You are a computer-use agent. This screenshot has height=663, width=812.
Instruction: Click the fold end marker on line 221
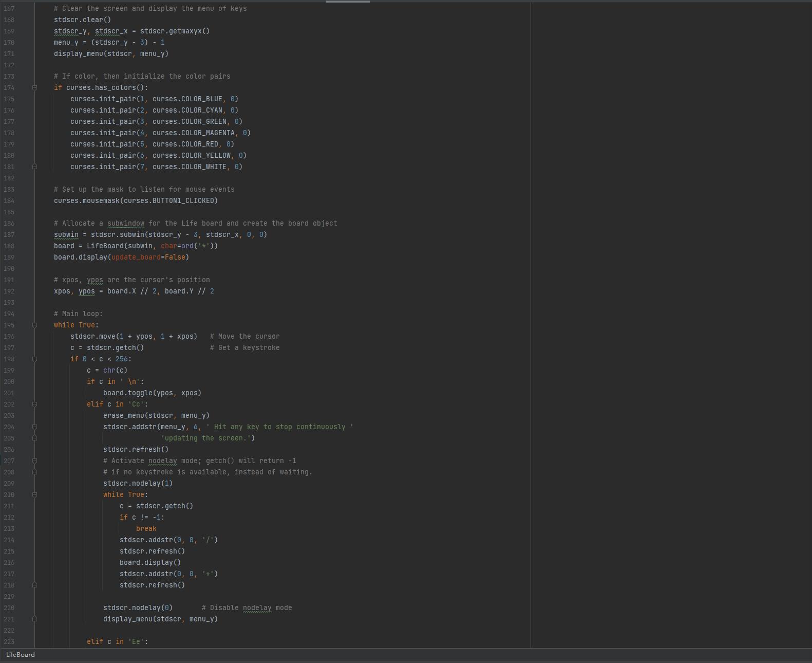34,619
